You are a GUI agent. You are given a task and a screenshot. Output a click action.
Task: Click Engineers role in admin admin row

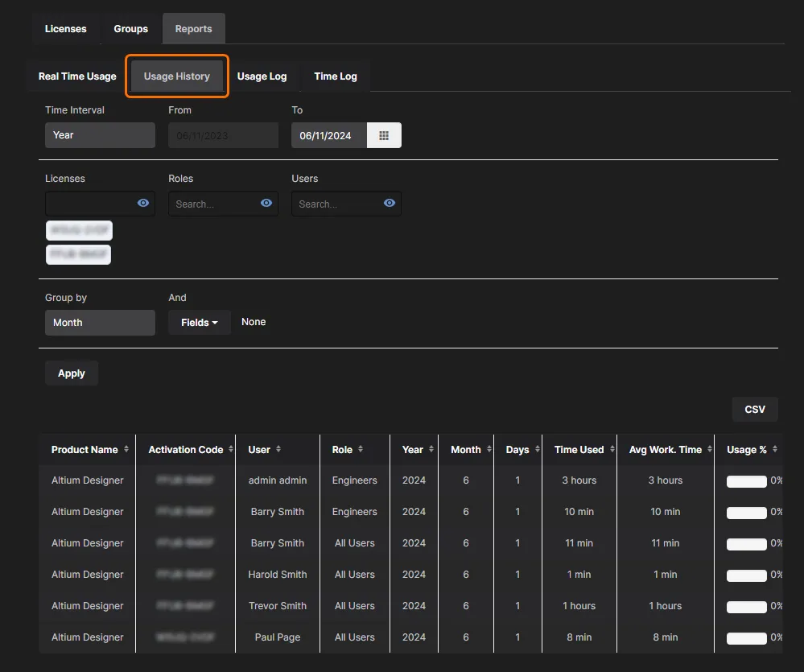354,480
